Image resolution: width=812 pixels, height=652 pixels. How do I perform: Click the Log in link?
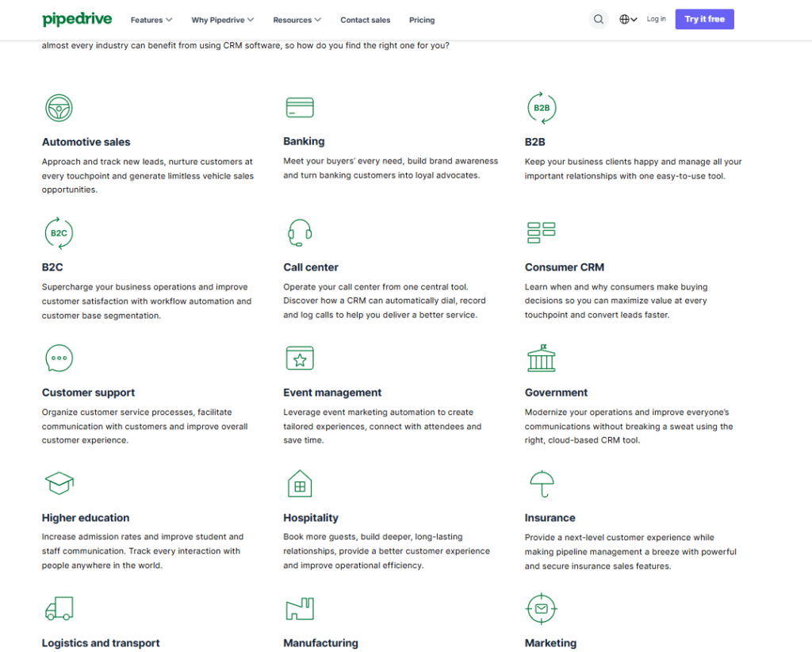[657, 19]
